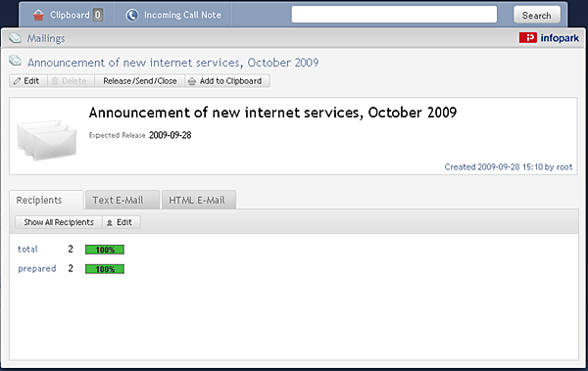The width and height of the screenshot is (588, 371).
Task: Click the Search button
Action: click(537, 16)
